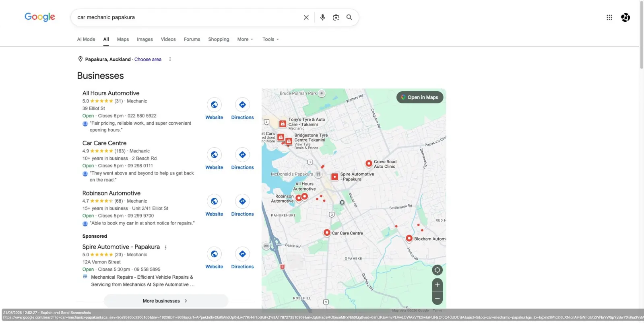Open Robinson Automotive listing title
Screen dimensions: 644x323
click(x=111, y=193)
